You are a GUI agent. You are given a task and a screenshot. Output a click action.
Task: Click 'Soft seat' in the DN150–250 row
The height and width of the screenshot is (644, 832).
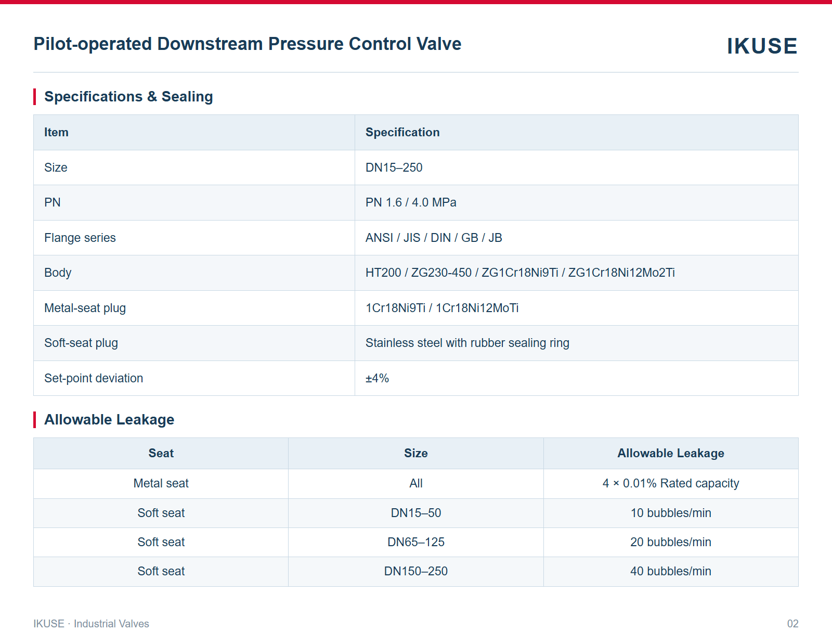pyautogui.click(x=161, y=571)
